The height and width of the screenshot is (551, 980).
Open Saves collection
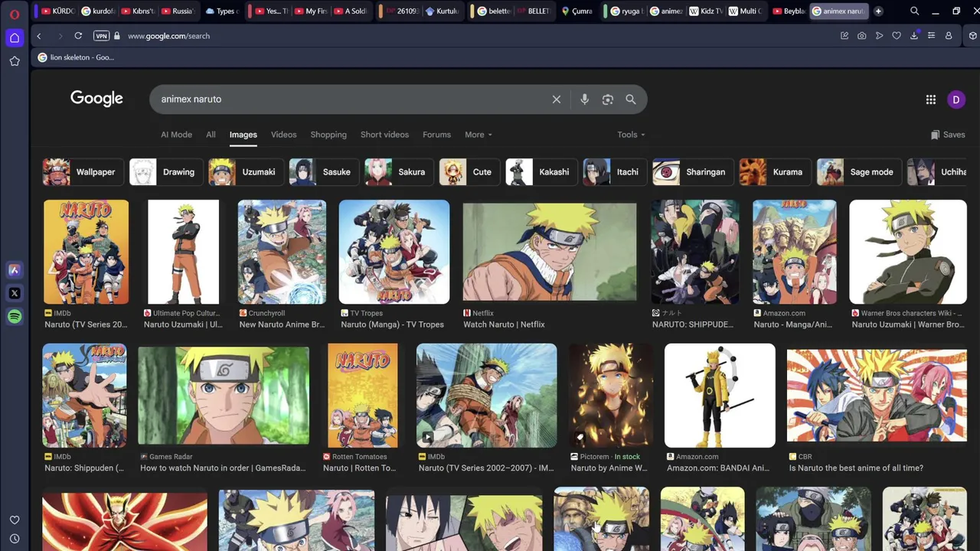(948, 135)
